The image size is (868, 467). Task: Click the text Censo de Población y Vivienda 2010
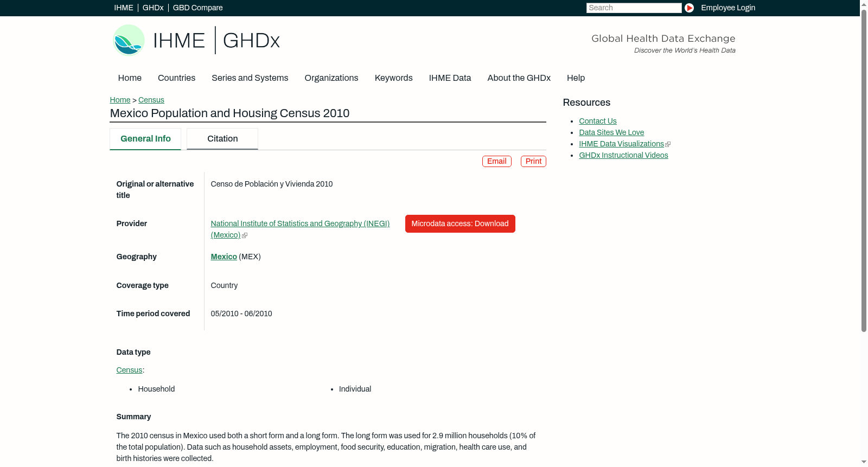click(x=272, y=184)
